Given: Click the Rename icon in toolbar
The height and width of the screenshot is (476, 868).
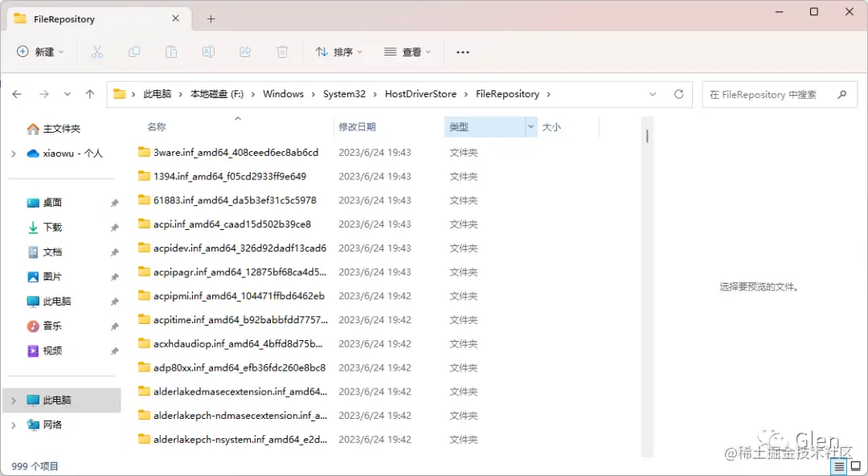Looking at the screenshot, I should 208,51.
